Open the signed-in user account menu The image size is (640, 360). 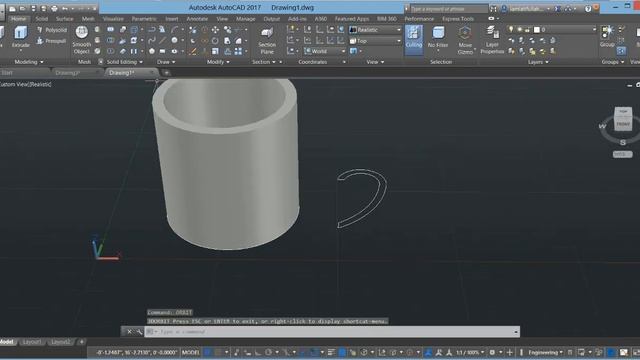(527, 9)
